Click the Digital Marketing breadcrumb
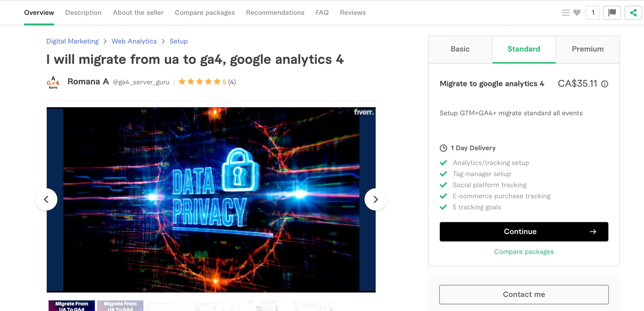The image size is (644, 311). tap(72, 41)
